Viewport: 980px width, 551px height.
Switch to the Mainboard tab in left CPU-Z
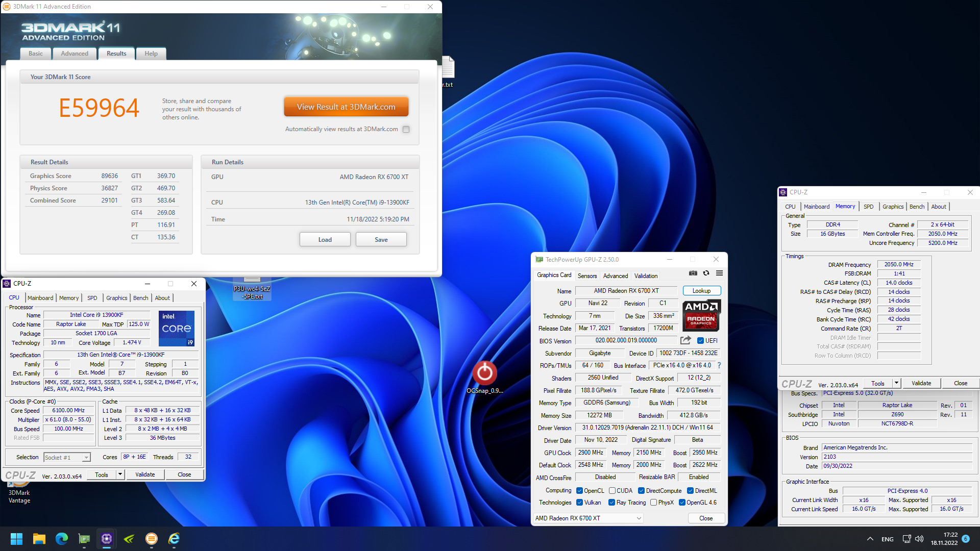tap(40, 298)
